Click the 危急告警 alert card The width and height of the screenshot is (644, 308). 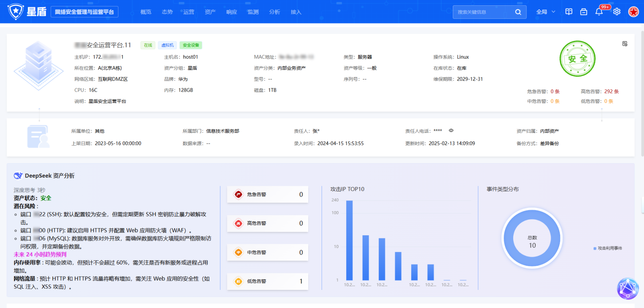point(267,195)
